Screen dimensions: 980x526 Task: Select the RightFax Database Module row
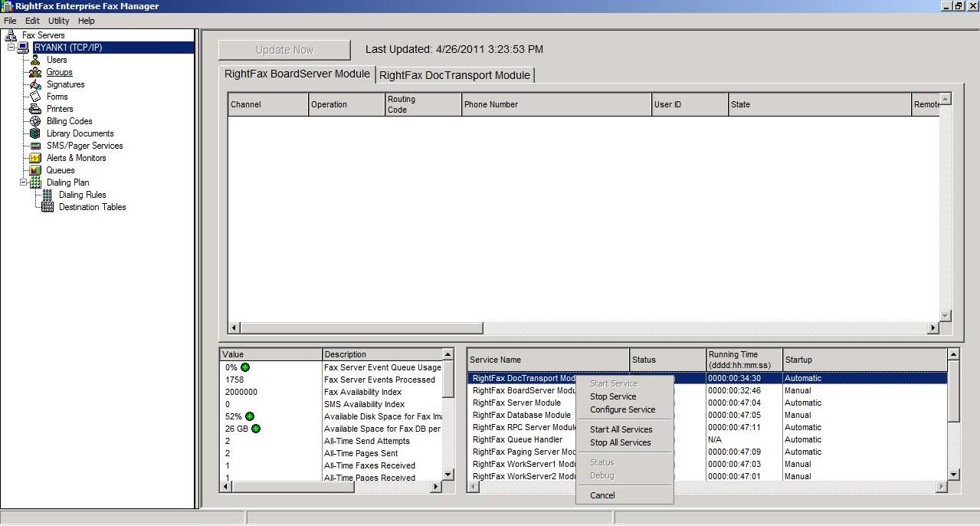point(707,415)
